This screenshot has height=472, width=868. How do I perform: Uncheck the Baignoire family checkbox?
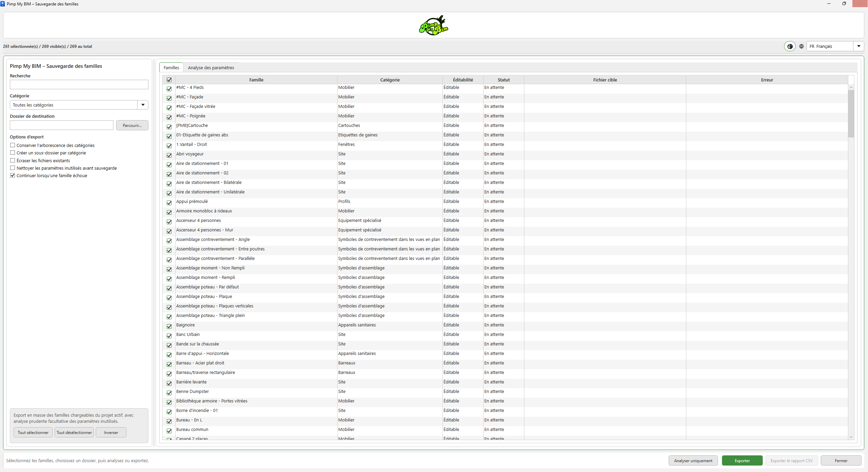click(x=169, y=326)
